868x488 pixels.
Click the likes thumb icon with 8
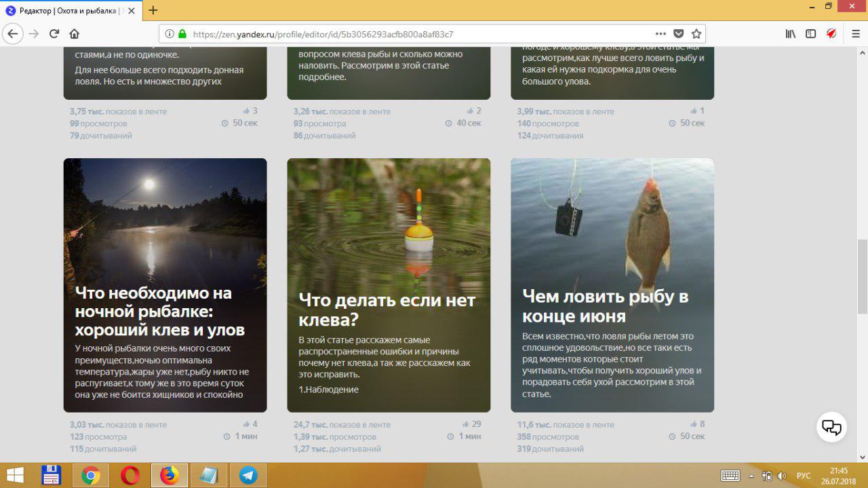[694, 424]
